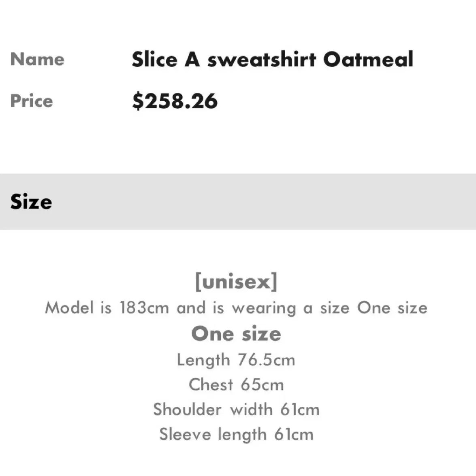Click the product name Slice A sweatshirt Oatmeal
The width and height of the screenshot is (476, 476).
point(272,59)
